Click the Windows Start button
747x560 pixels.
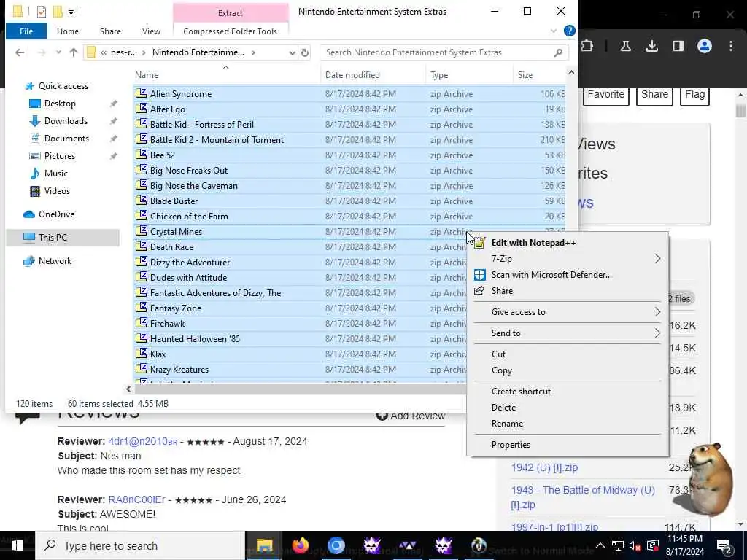tap(18, 545)
